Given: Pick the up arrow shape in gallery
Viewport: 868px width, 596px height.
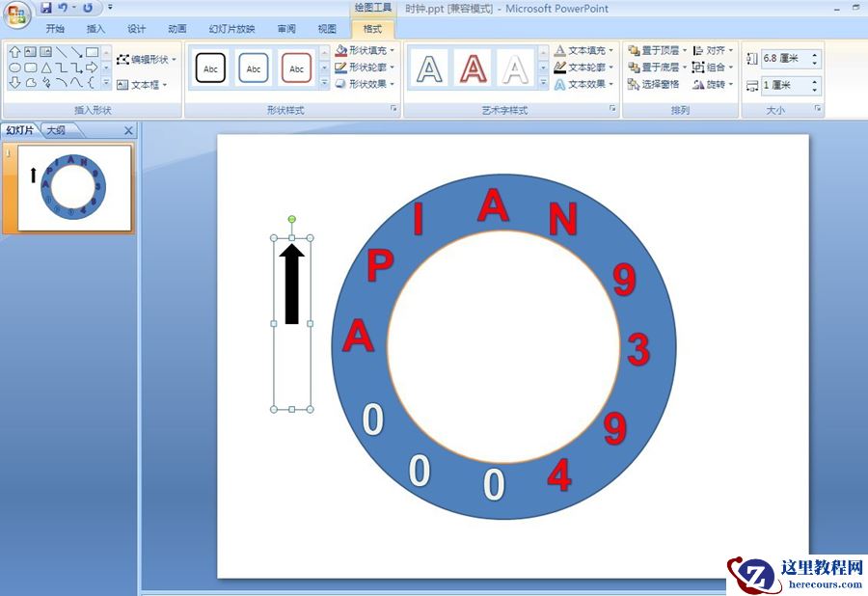Looking at the screenshot, I should (x=14, y=52).
